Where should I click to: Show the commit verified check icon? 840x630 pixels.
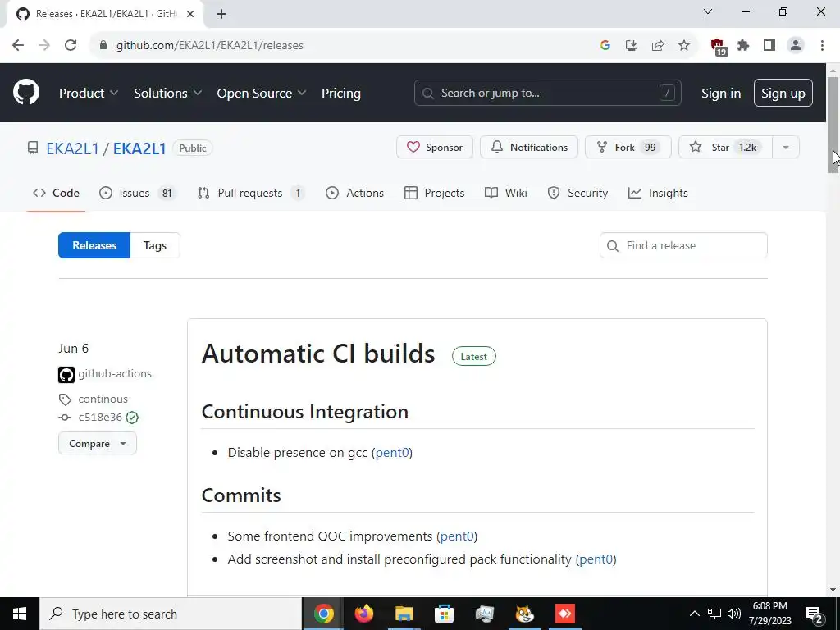132,418
